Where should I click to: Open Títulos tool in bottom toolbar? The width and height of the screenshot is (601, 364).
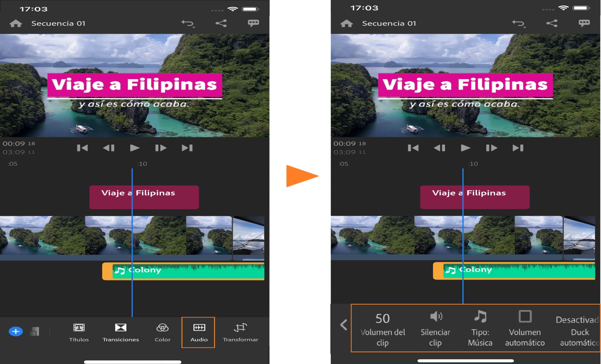pyautogui.click(x=79, y=332)
